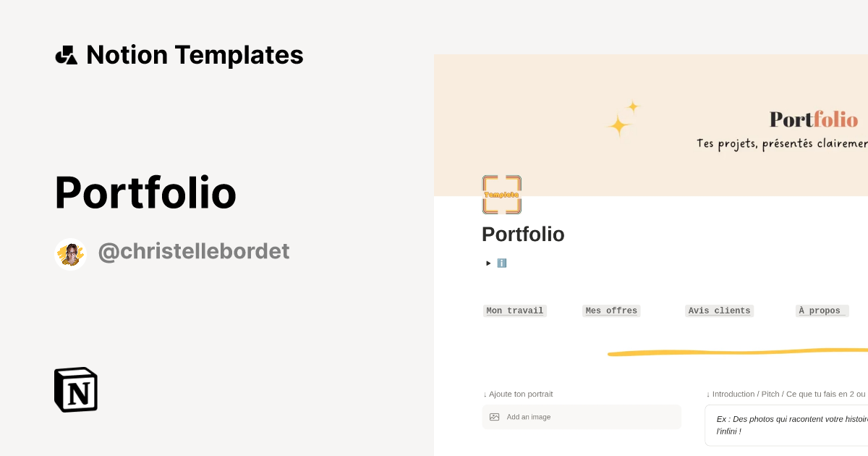This screenshot has width=868, height=456.
Task: Click the "Portfolio" page title in the preview
Action: click(x=523, y=234)
